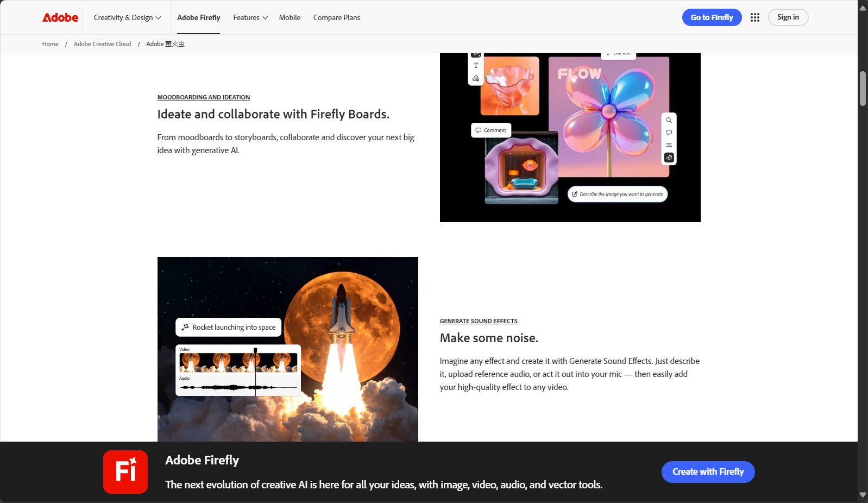Click the 'Adobe Firefly' banner title
The height and width of the screenshot is (503, 868).
coord(202,460)
